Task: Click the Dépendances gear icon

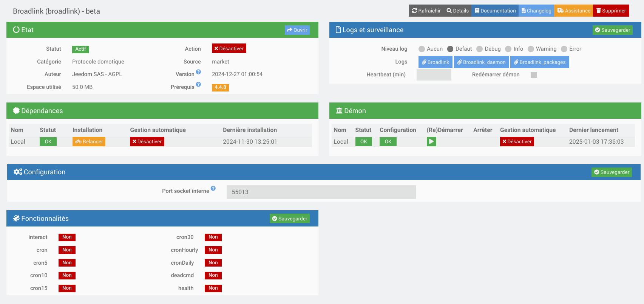Action: [x=16, y=110]
